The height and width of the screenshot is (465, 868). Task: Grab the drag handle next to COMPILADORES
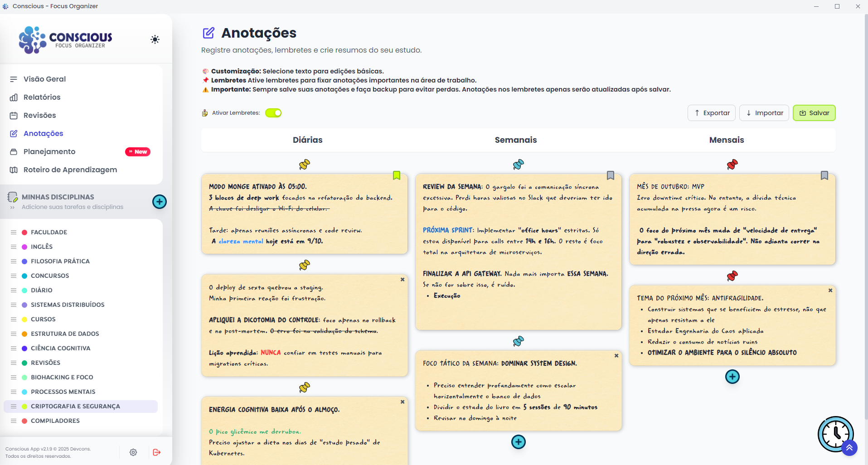click(x=13, y=421)
